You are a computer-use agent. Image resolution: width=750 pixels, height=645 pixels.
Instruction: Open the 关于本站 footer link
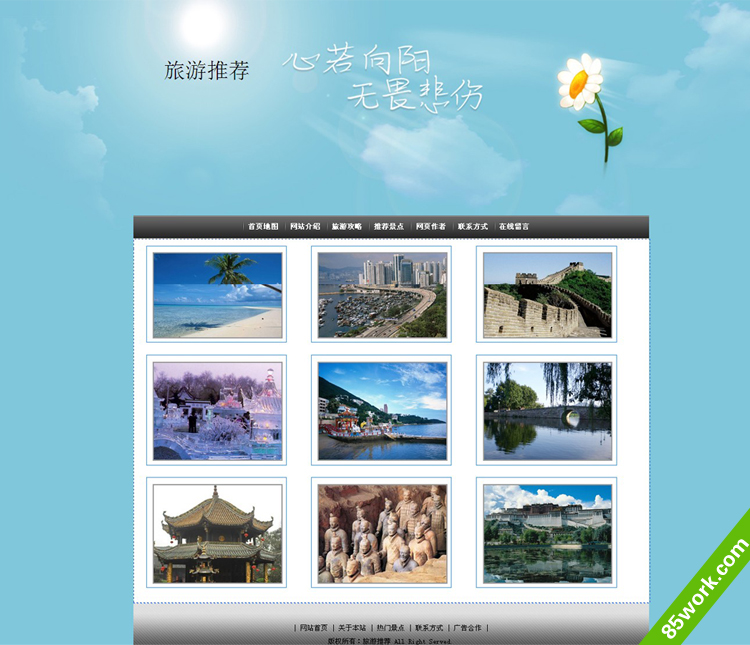click(352, 628)
